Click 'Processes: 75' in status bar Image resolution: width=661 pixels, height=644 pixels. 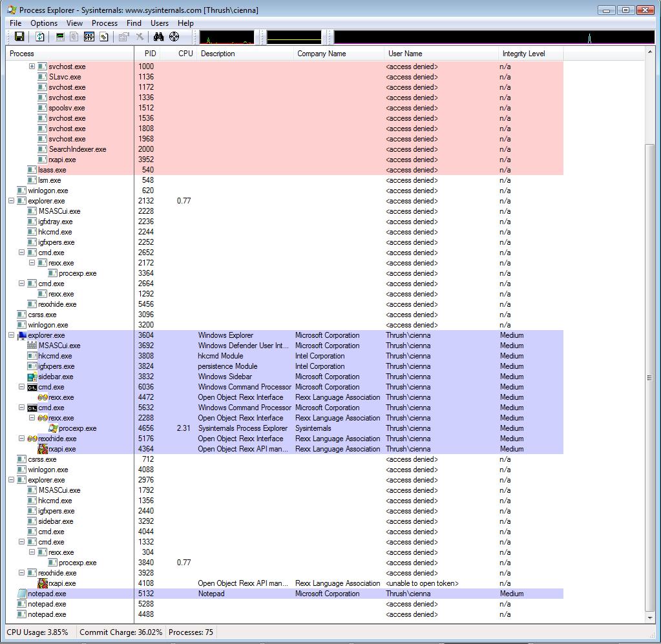[x=191, y=632]
